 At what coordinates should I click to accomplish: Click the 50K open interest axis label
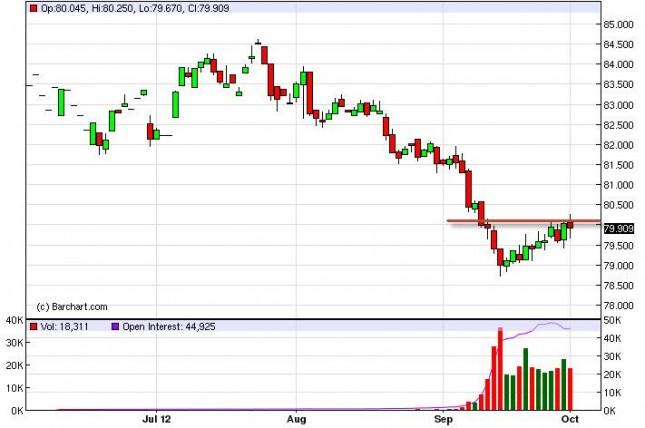click(x=613, y=320)
